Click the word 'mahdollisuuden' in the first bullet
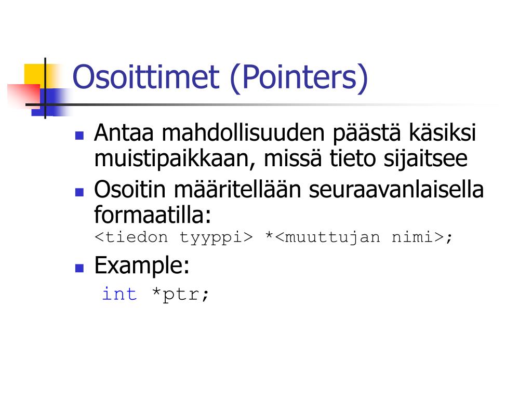 coord(243,132)
